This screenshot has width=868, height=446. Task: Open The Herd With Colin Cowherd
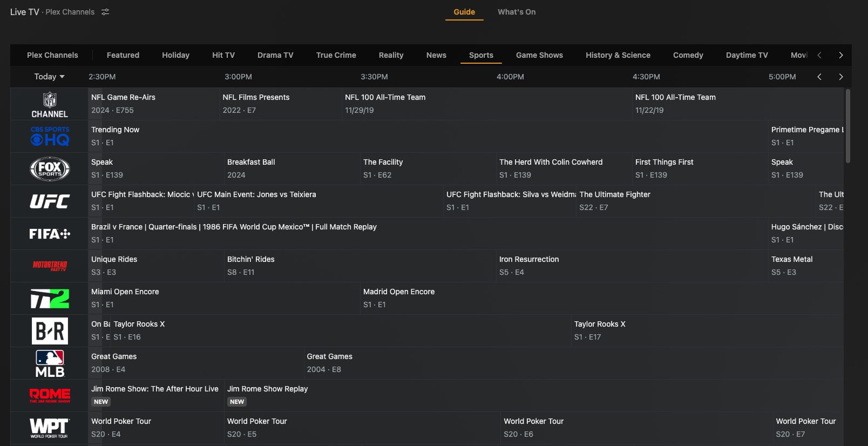pos(564,168)
